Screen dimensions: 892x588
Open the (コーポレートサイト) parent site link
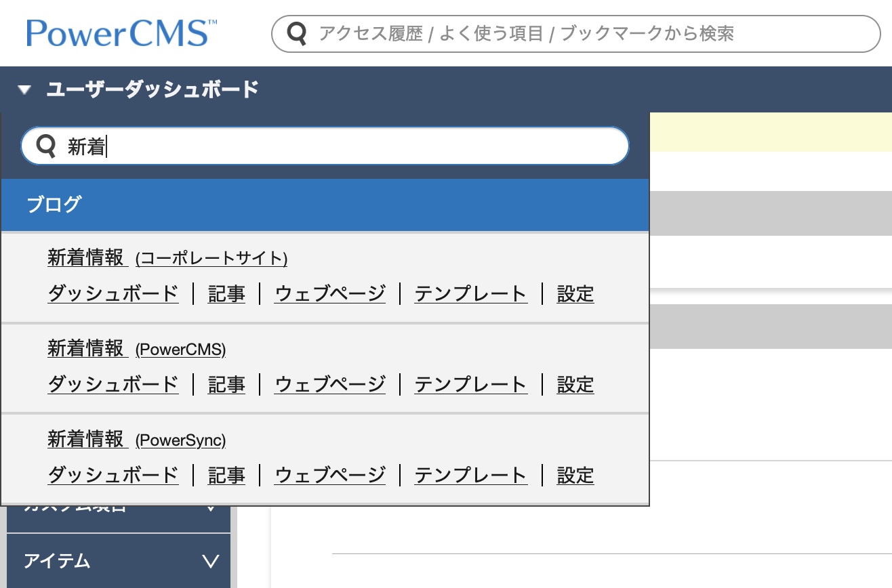[211, 258]
